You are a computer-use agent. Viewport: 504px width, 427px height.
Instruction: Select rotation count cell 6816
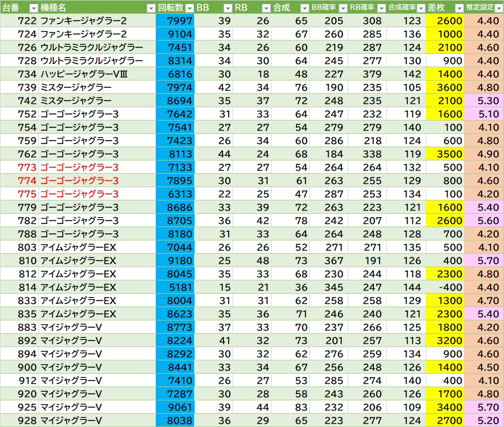click(175, 74)
